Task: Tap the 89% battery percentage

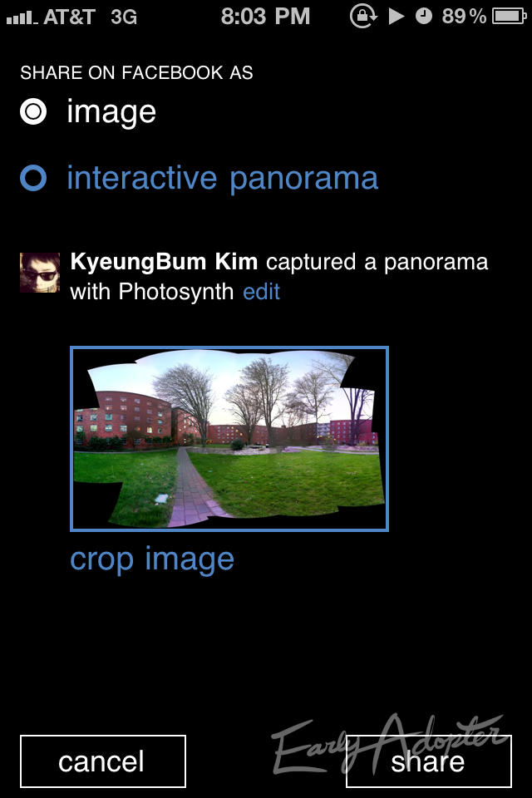Action: pos(464,17)
